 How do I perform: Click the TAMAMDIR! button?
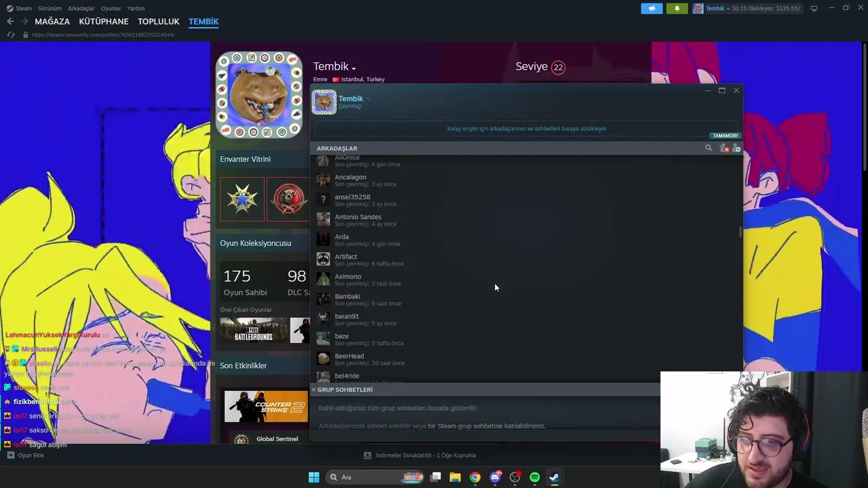[725, 136]
